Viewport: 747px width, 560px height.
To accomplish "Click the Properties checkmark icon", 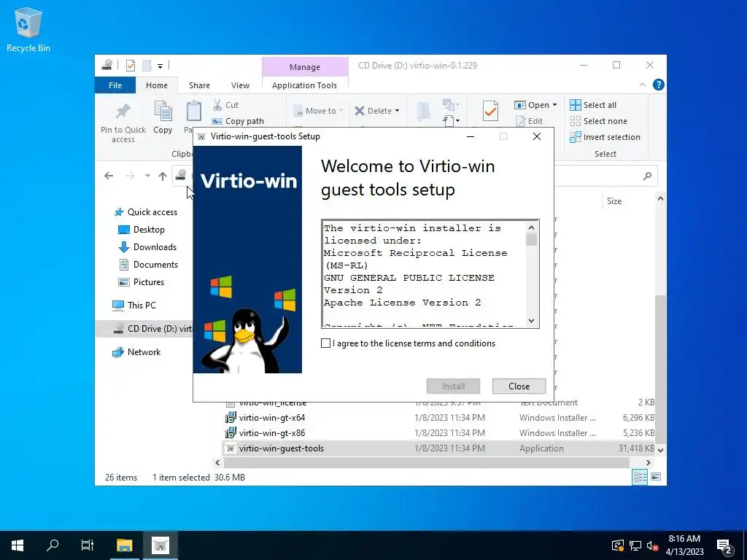I will pyautogui.click(x=490, y=111).
